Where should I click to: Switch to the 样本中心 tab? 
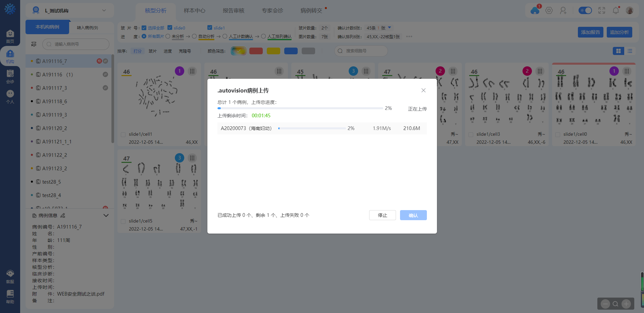pyautogui.click(x=194, y=11)
